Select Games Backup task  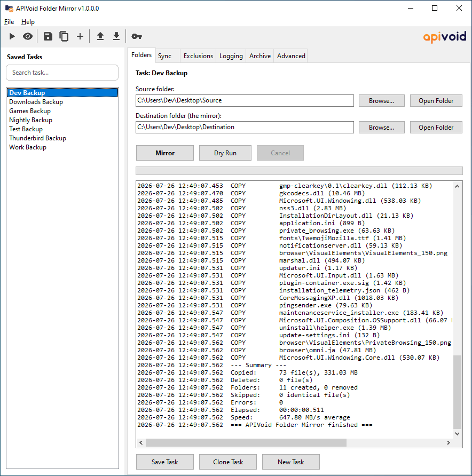(62, 111)
